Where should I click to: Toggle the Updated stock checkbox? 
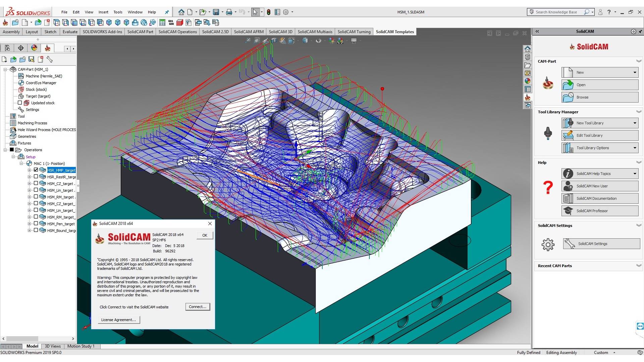tap(20, 103)
